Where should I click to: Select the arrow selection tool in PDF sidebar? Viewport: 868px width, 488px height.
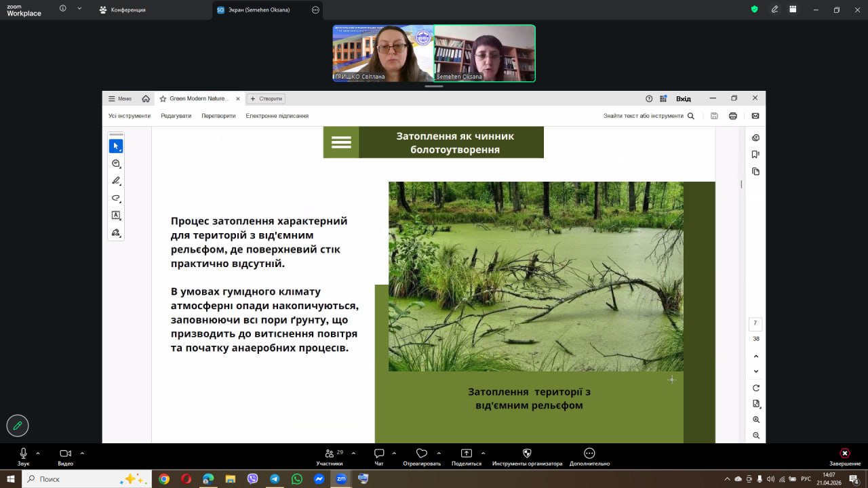coord(116,146)
